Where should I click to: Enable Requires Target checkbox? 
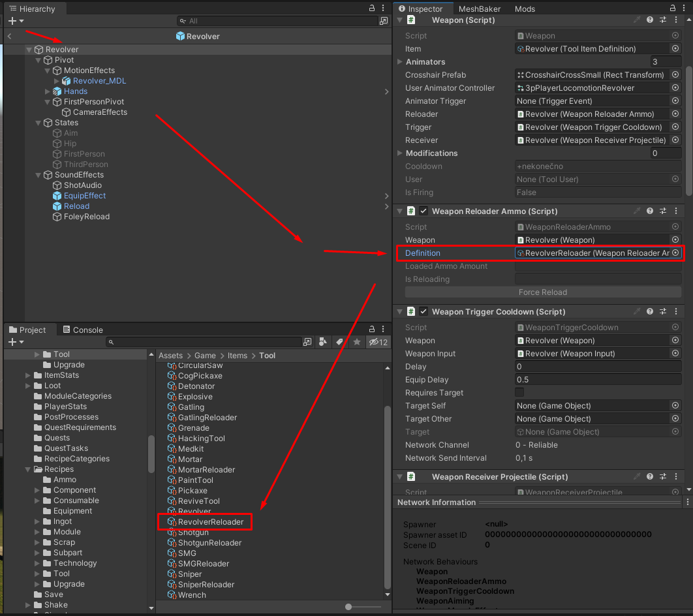[x=519, y=392]
